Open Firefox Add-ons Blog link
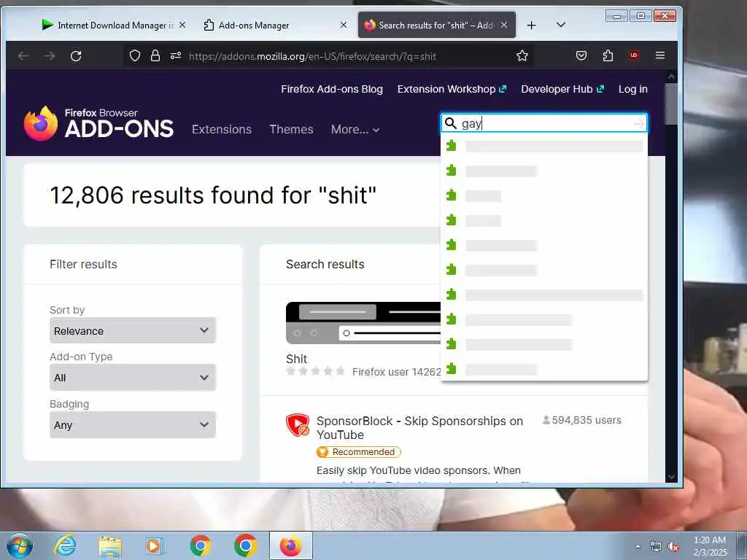The image size is (747, 560). (332, 89)
